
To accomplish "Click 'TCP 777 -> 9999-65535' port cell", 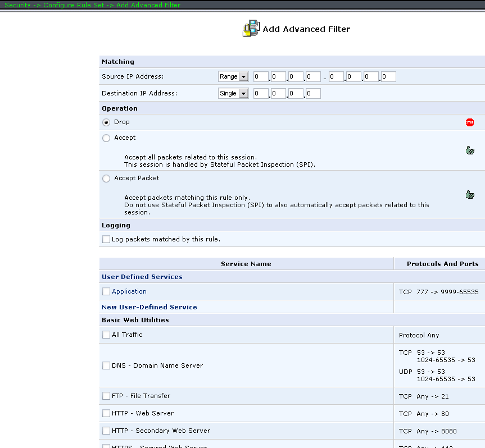I will 438,292.
